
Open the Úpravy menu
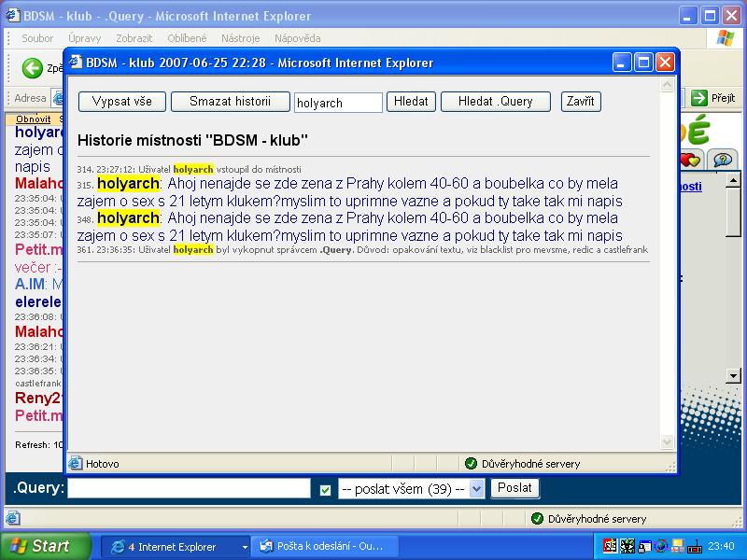point(84,38)
